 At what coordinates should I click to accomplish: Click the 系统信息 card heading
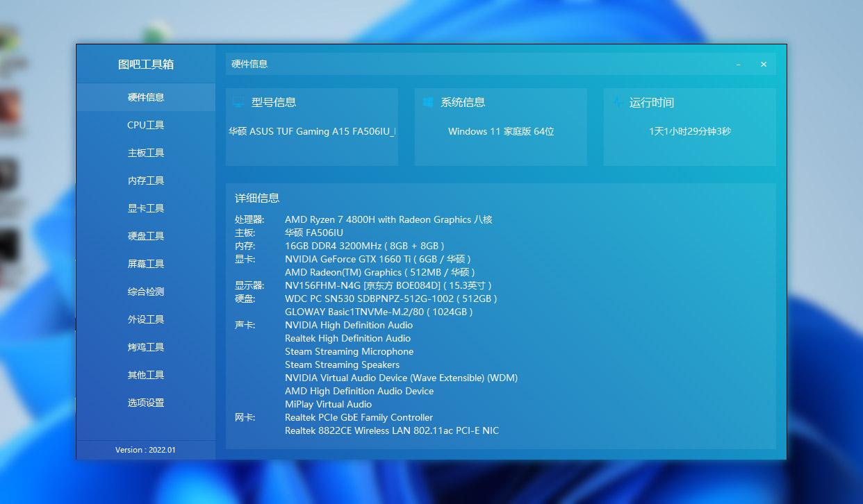pos(463,103)
